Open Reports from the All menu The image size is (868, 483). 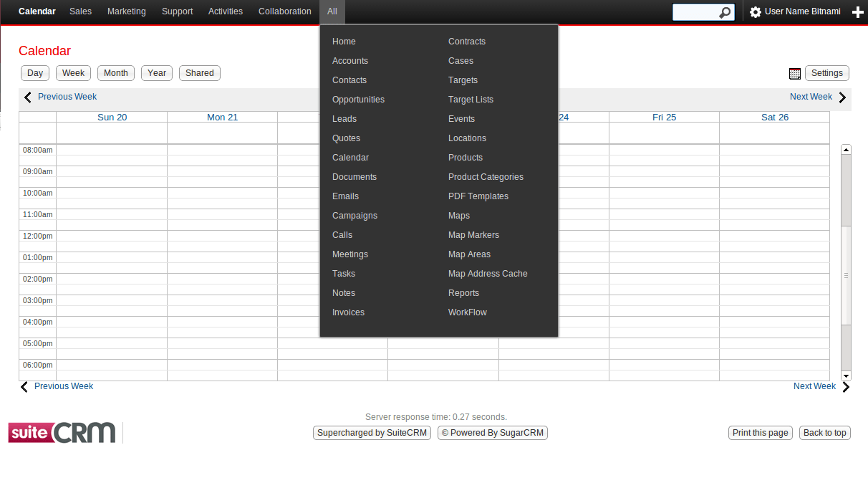[x=463, y=292]
